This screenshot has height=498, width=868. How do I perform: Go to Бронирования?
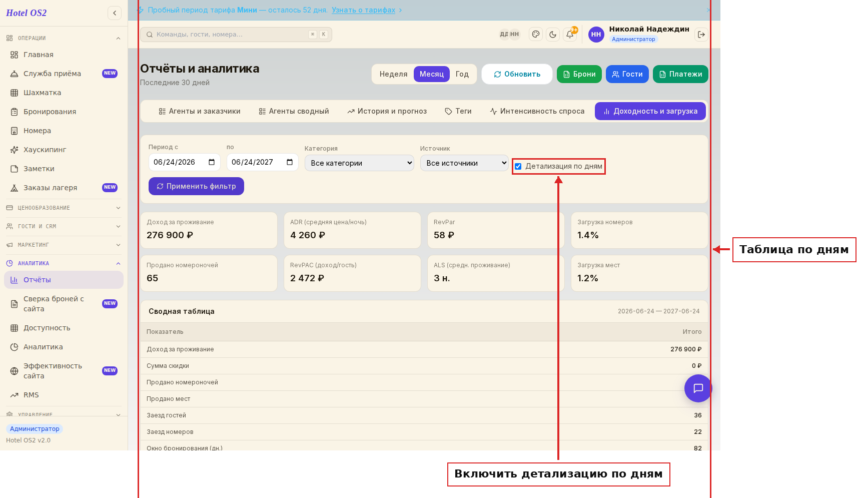click(x=64, y=112)
